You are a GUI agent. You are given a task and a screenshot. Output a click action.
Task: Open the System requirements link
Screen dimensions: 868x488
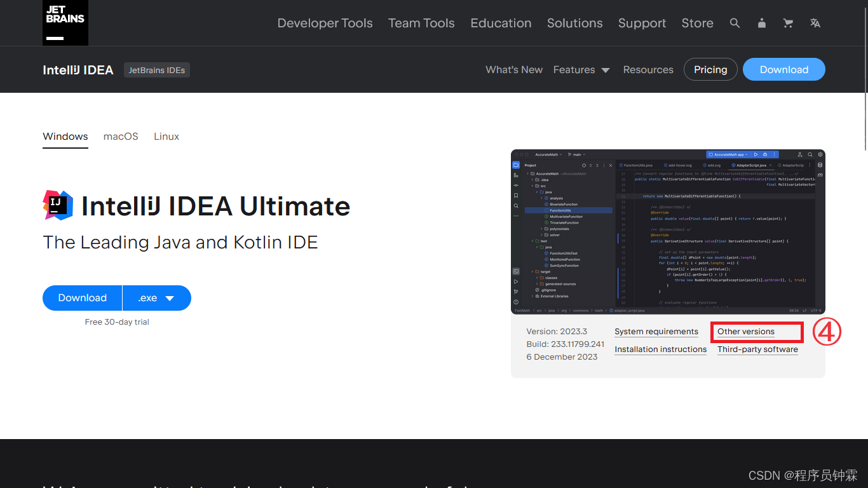tap(656, 332)
